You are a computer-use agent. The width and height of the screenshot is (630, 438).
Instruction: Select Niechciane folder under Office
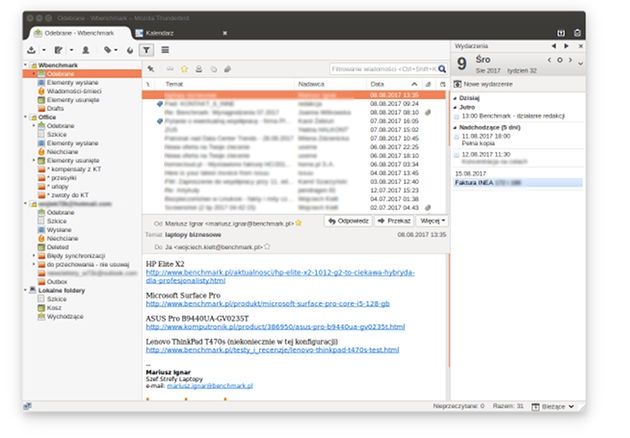tap(62, 152)
